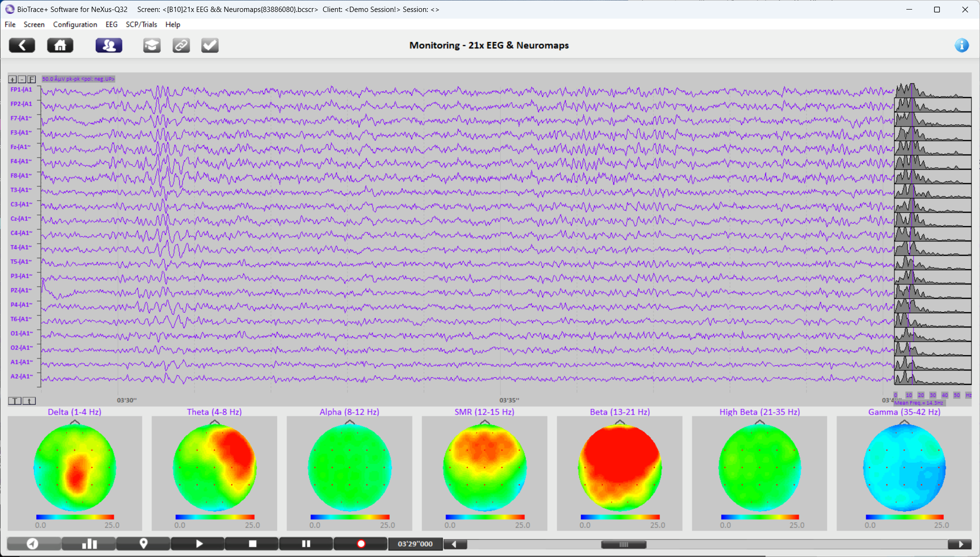The width and height of the screenshot is (980, 557).
Task: Go to the Home screen
Action: coord(60,45)
